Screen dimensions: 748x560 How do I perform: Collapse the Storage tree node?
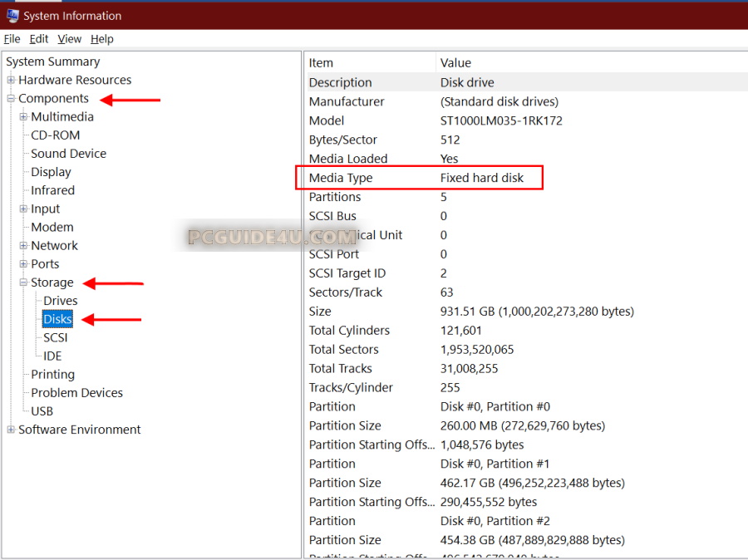pos(23,282)
